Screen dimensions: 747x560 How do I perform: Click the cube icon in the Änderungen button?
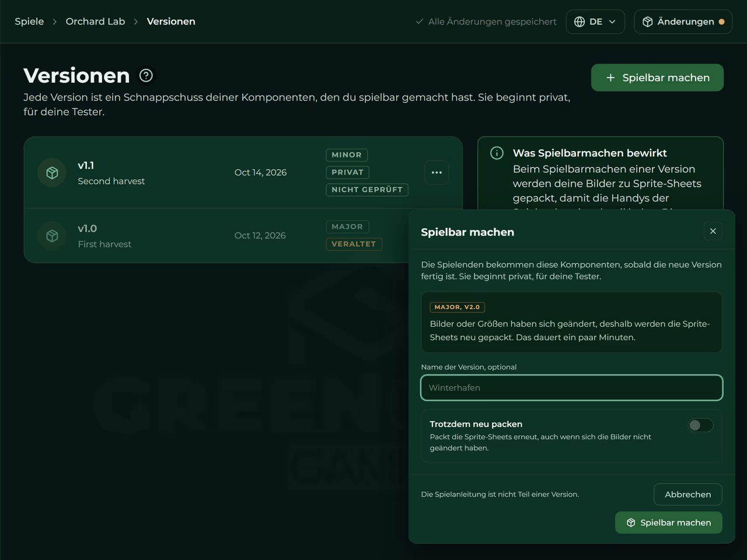[x=647, y=22]
